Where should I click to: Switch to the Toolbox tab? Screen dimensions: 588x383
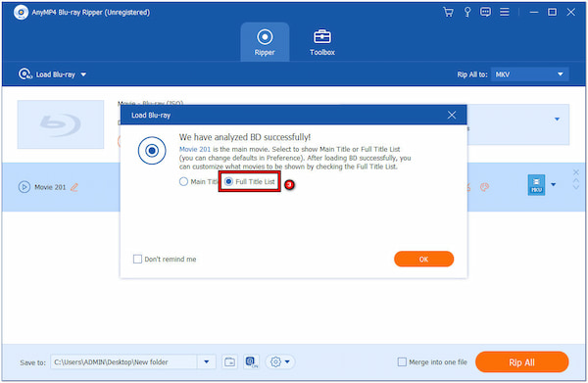tap(322, 42)
